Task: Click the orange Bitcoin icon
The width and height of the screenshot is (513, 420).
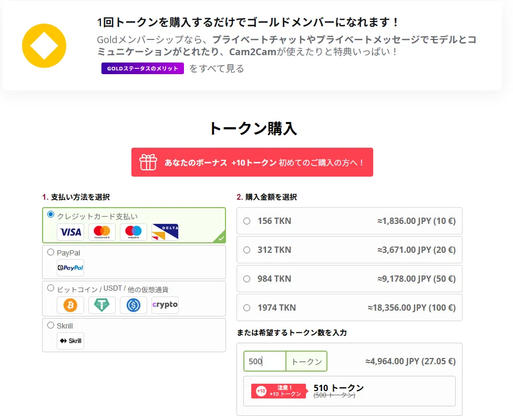Action: point(70,305)
